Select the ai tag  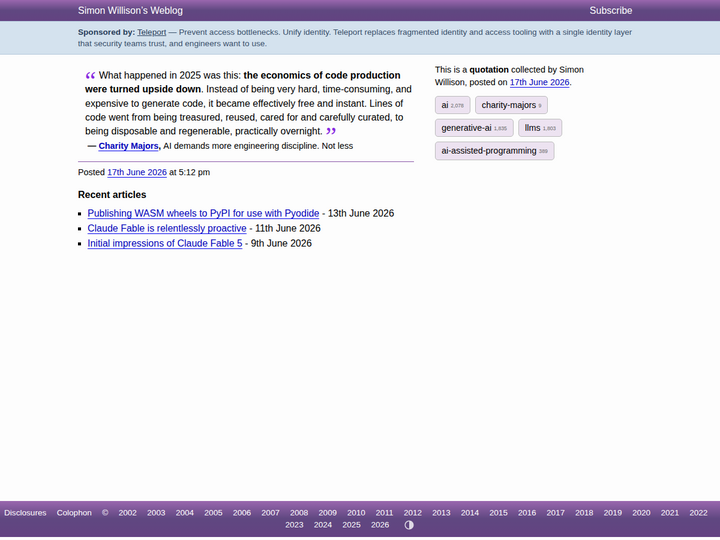click(x=452, y=105)
